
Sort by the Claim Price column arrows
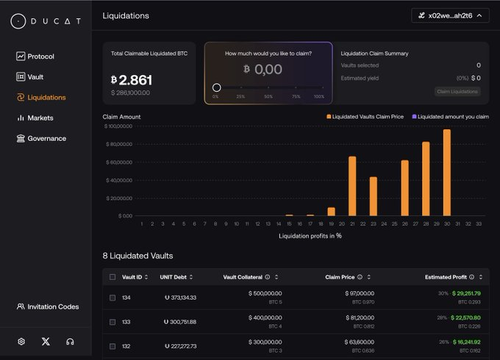[369, 277]
